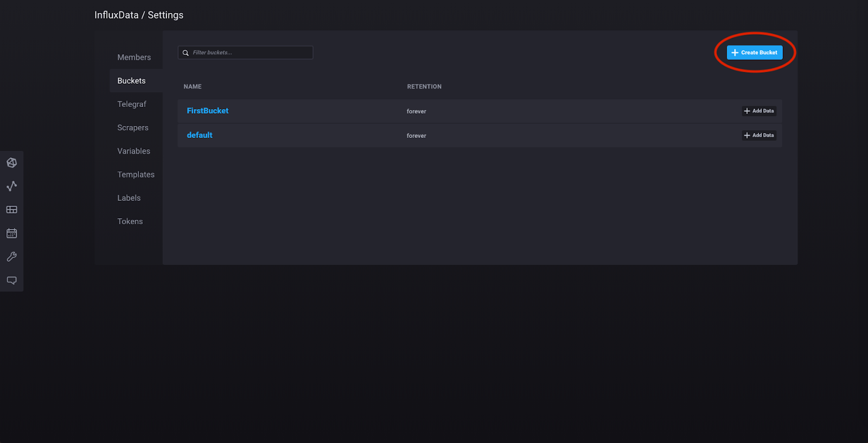Sort by the NAME column header
The image size is (868, 443).
[x=193, y=86]
